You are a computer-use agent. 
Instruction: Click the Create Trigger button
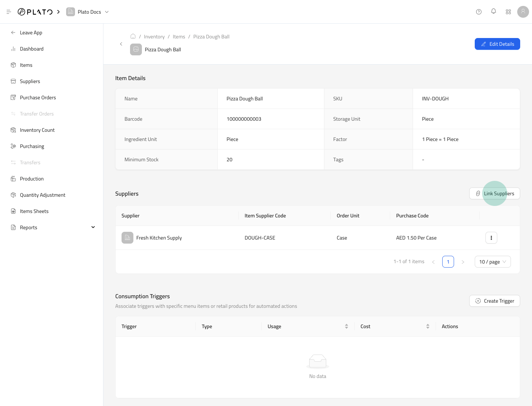point(494,301)
